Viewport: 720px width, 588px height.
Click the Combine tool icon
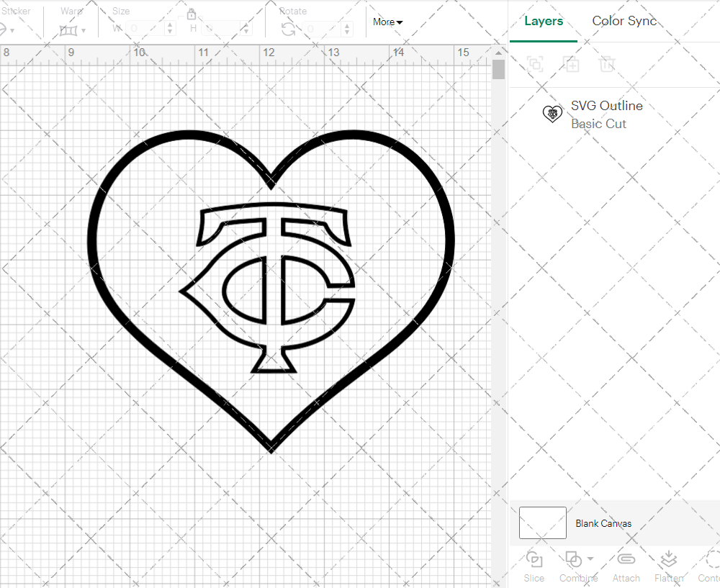[x=573, y=559]
